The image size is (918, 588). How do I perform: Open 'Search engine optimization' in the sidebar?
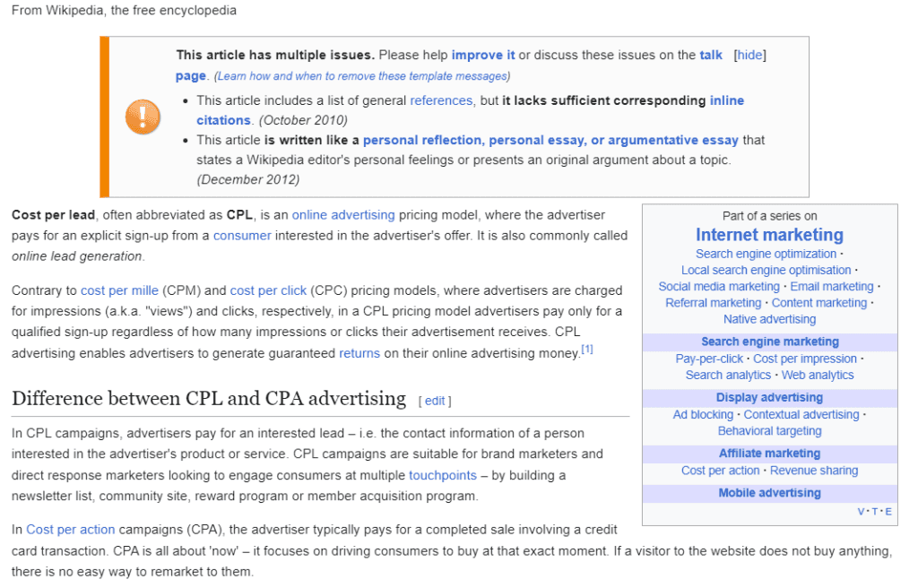pyautogui.click(x=766, y=255)
